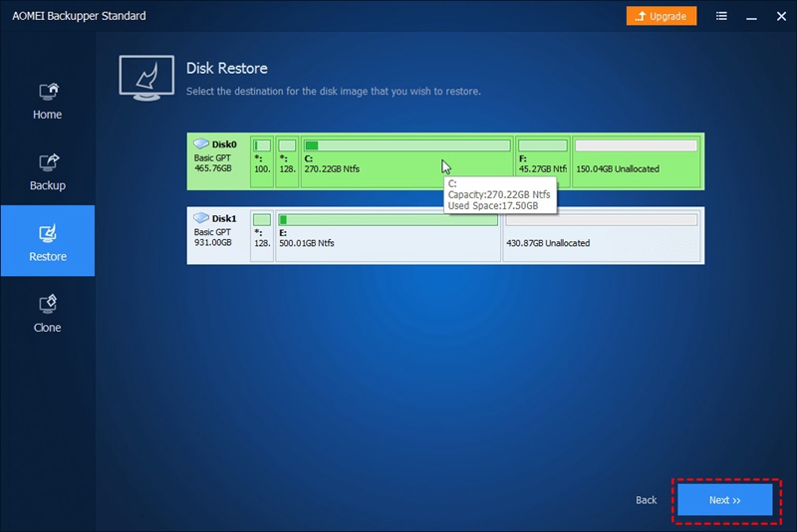Click the AOMEI Backupper Standard title
The image size is (797, 532).
coord(79,16)
